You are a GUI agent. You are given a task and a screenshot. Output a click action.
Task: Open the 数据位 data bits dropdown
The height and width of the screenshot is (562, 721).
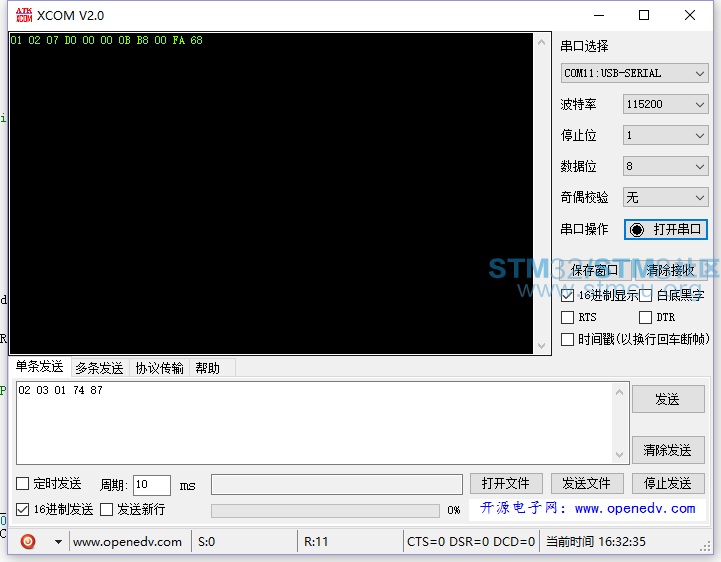click(x=665, y=166)
